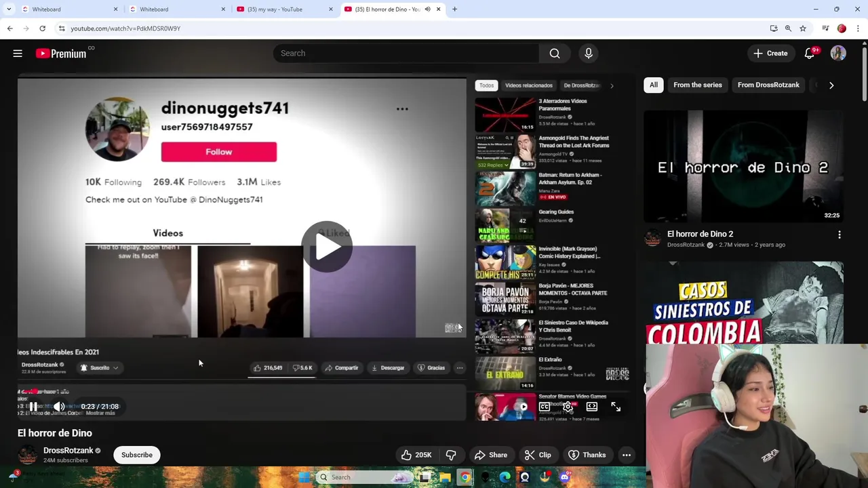Open the Create menu

click(x=770, y=54)
